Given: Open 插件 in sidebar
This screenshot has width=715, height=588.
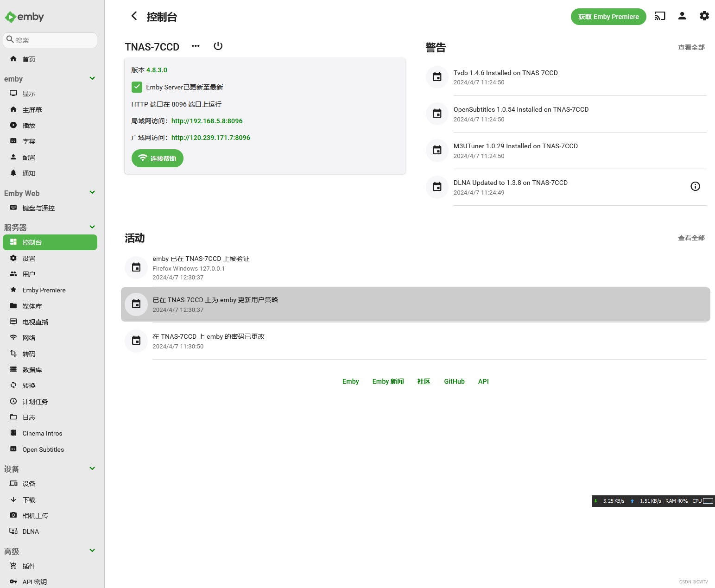Looking at the screenshot, I should click(50, 566).
